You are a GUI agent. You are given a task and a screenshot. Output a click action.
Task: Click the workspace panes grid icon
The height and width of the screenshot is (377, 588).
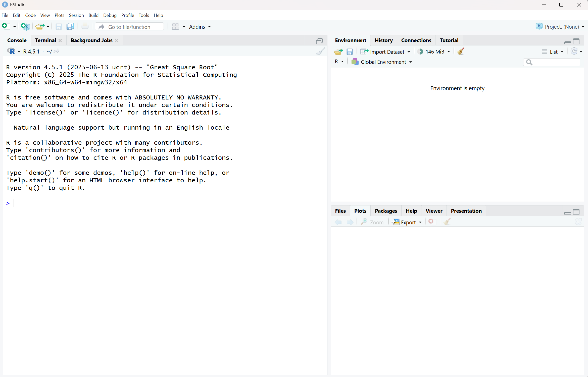[175, 26]
